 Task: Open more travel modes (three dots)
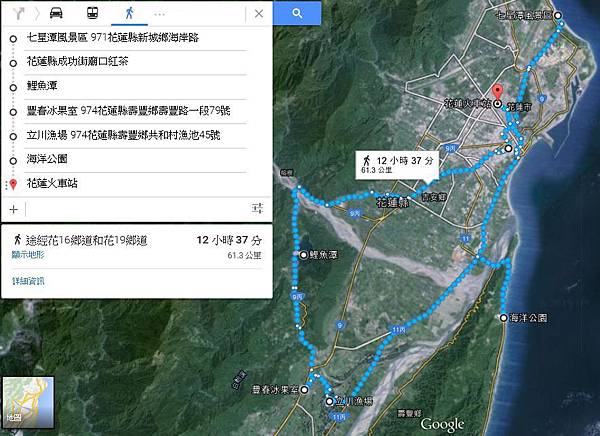160,15
